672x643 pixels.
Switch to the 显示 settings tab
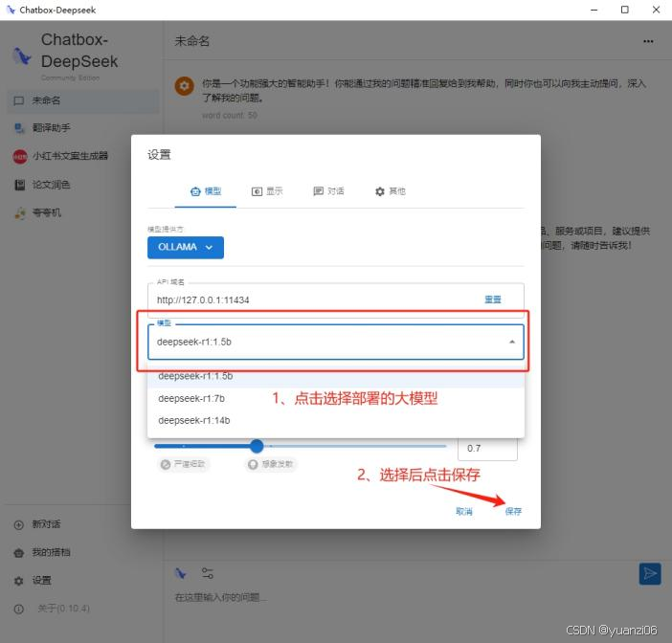(267, 191)
